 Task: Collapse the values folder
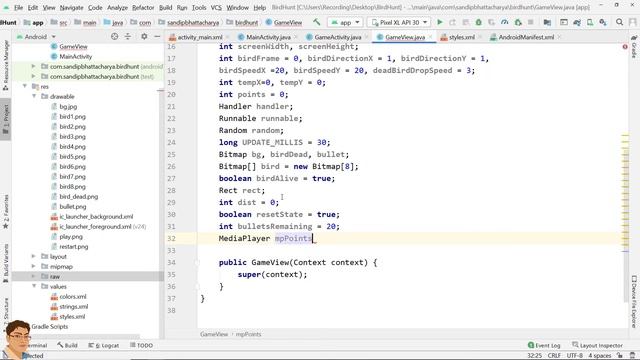[34, 287]
